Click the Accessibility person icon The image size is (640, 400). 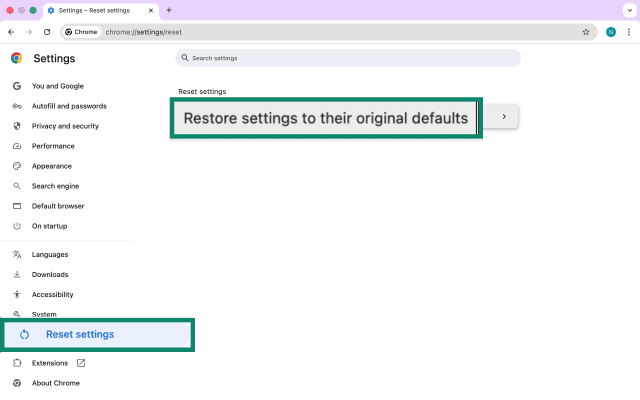tap(17, 294)
